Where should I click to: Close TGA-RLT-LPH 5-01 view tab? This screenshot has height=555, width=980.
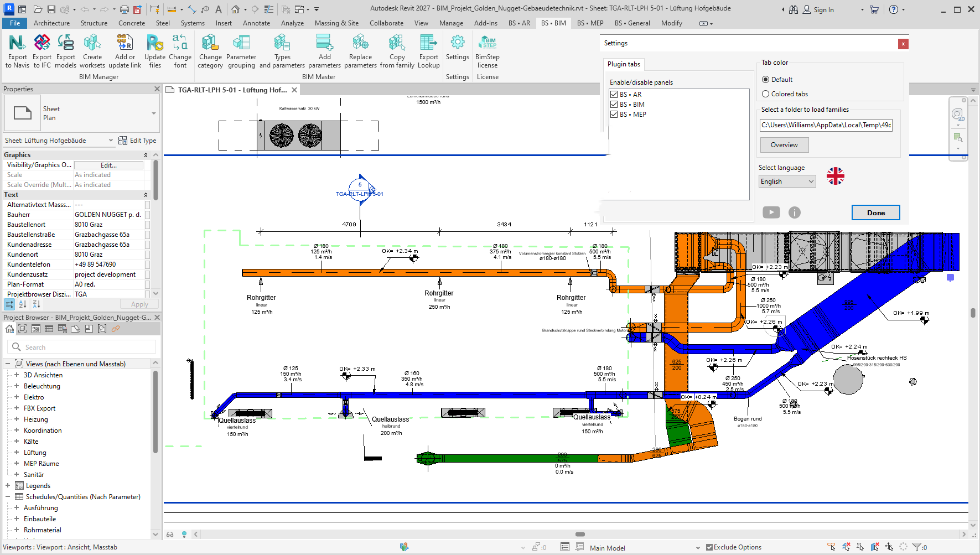pyautogui.click(x=294, y=90)
